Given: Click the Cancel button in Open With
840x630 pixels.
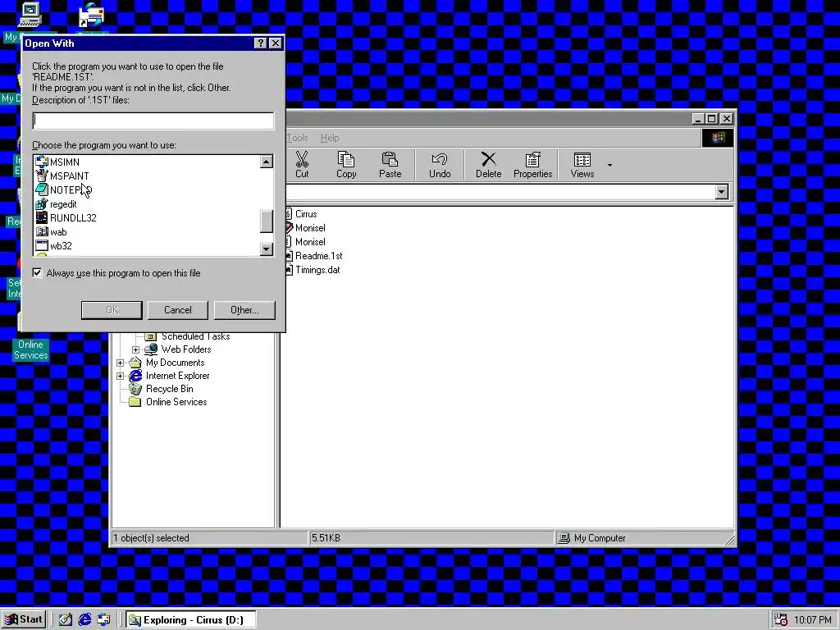Looking at the screenshot, I should pos(178,309).
